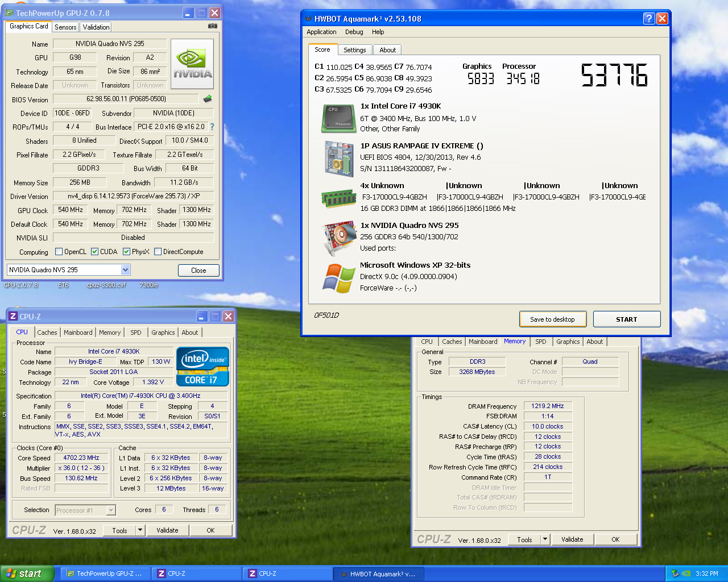Click the Close button in GPU-Z
The height and width of the screenshot is (582, 728).
click(x=198, y=271)
